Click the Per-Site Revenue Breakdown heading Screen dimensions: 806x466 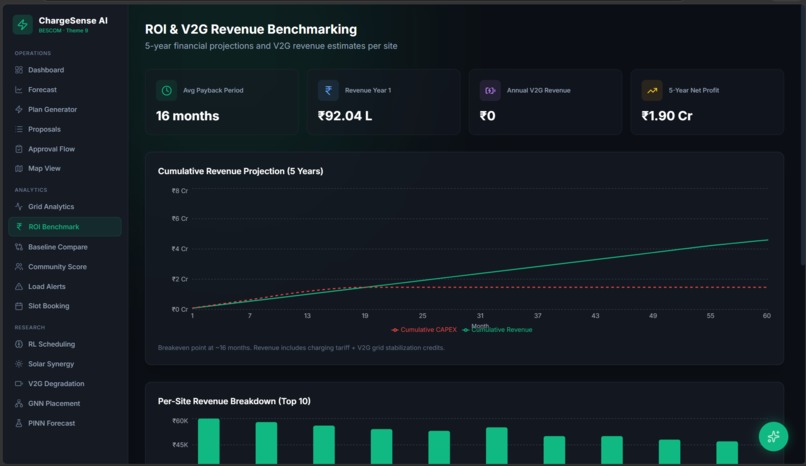[x=234, y=401]
